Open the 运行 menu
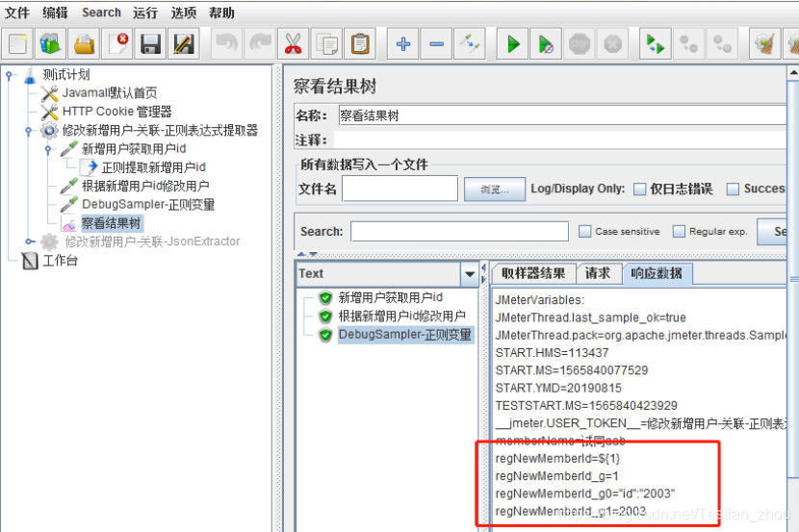Screen dimensions: 799x532 (x=145, y=13)
